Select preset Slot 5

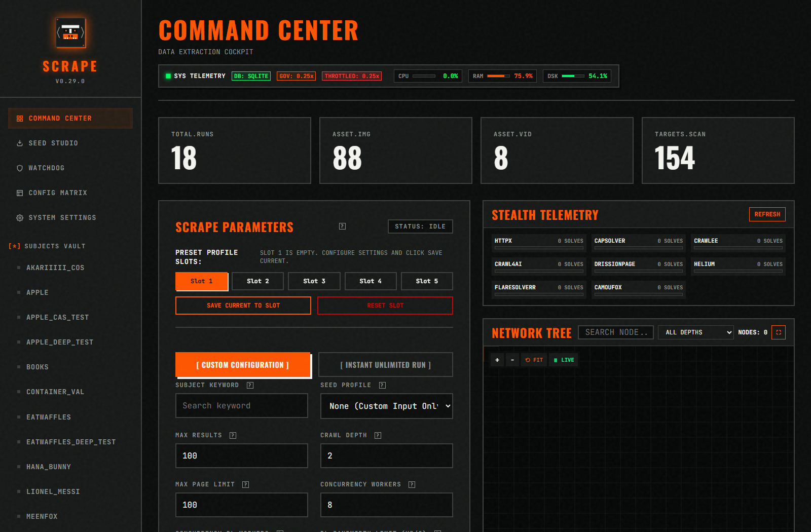[x=427, y=281]
